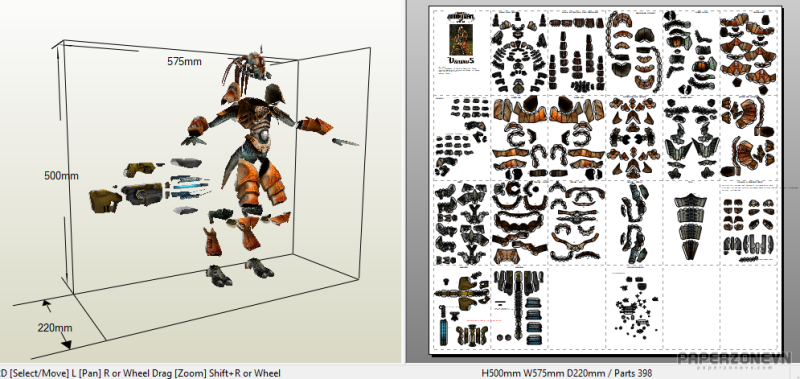The height and width of the screenshot is (379, 800).
Task: Pick the left dark boot piece
Action: [x=219, y=275]
